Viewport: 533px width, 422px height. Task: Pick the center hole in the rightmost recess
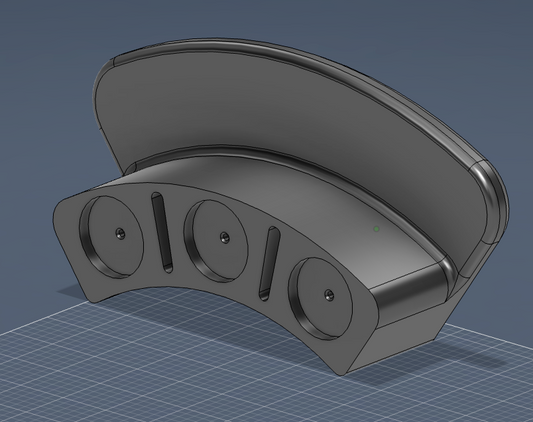tap(328, 294)
